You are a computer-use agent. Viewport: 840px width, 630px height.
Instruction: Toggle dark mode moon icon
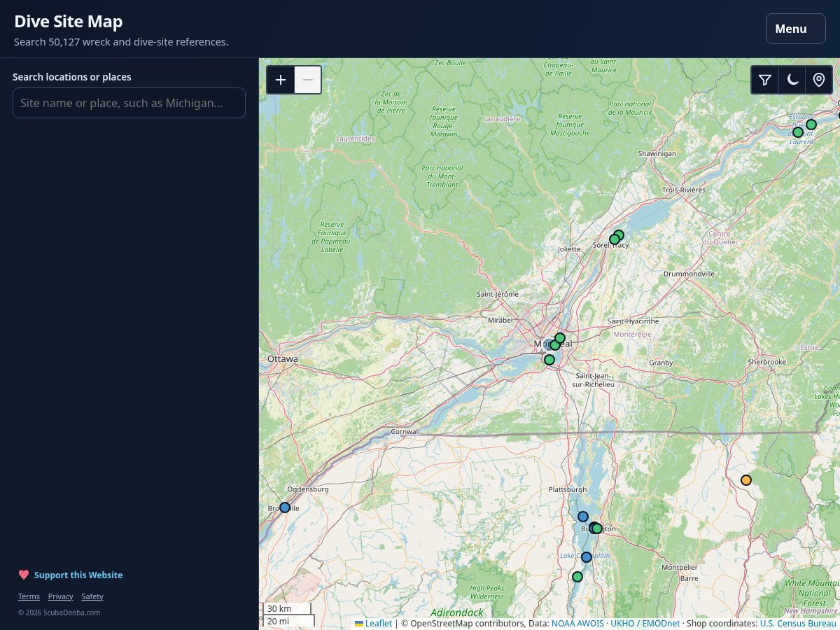click(792, 80)
